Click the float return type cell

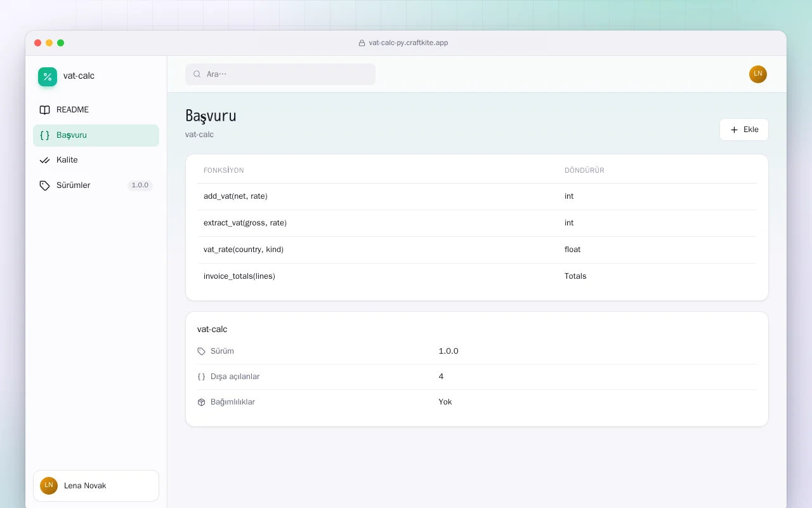(572, 250)
